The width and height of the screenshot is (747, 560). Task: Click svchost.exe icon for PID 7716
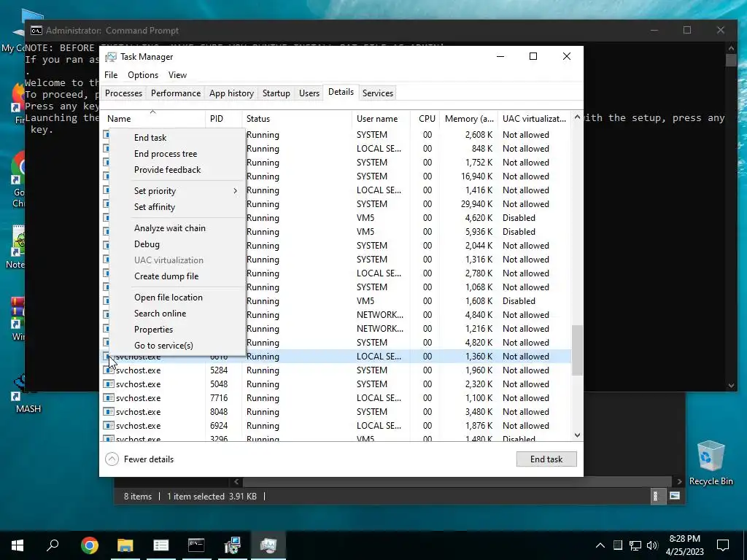[x=109, y=397]
